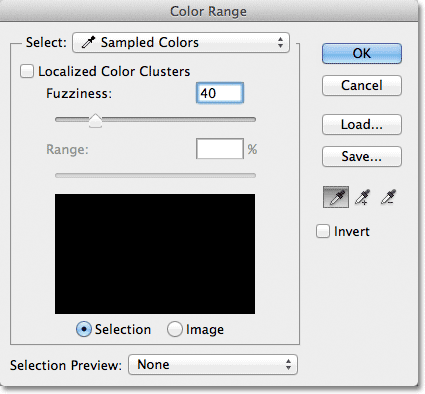Click Selection Preview dropdown arrows
This screenshot has width=425, height=394.
coord(288,365)
